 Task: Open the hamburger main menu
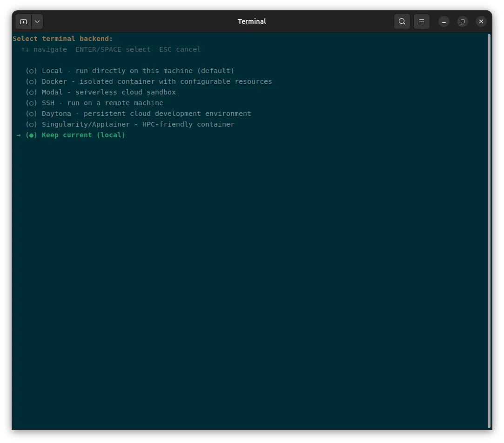[421, 21]
